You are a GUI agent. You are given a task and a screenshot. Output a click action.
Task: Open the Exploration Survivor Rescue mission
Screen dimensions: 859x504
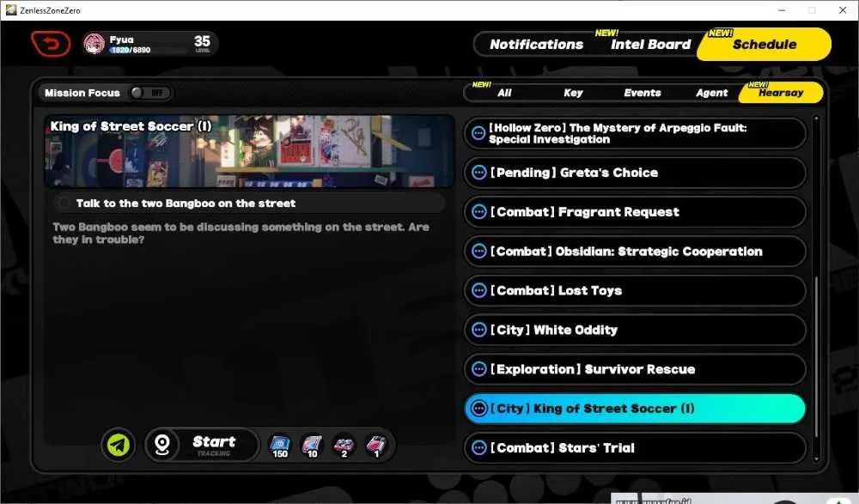(635, 369)
